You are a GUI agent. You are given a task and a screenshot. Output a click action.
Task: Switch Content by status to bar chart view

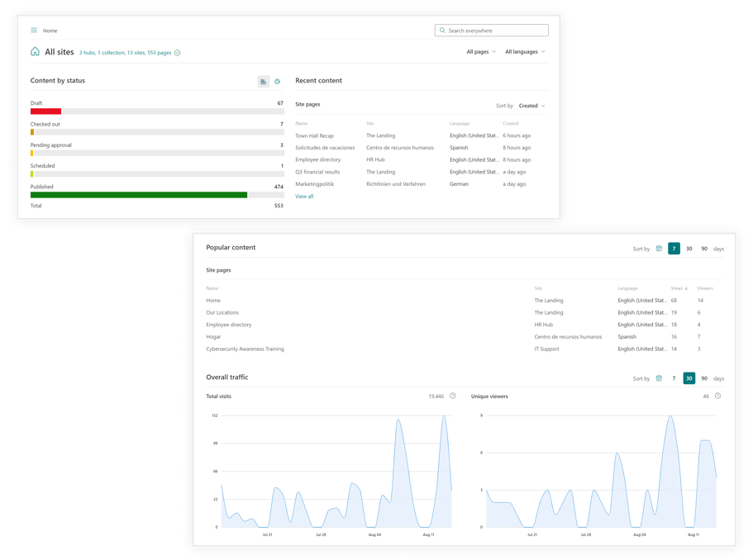pos(264,81)
